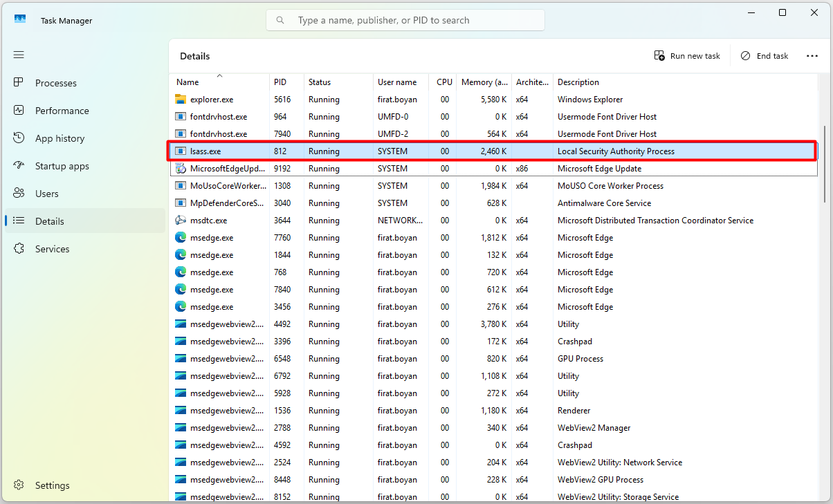833x504 pixels.
Task: Click icon of fontdrvhost.exe PID 964
Action: click(181, 117)
